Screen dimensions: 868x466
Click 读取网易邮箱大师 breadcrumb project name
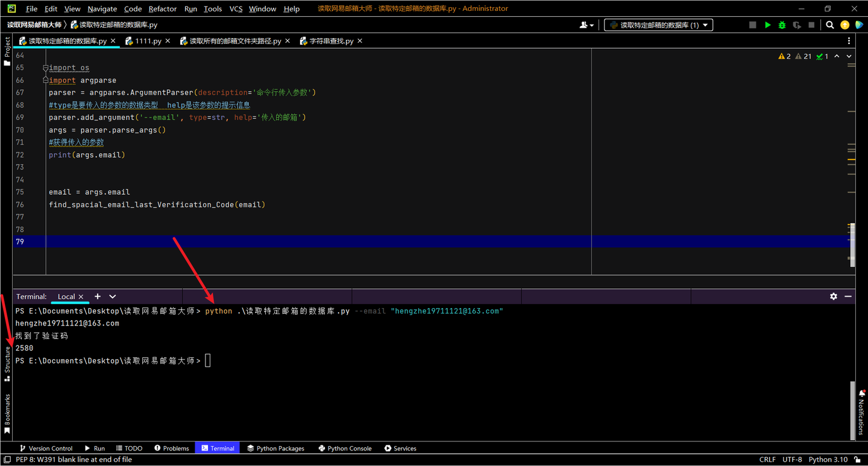(34, 25)
